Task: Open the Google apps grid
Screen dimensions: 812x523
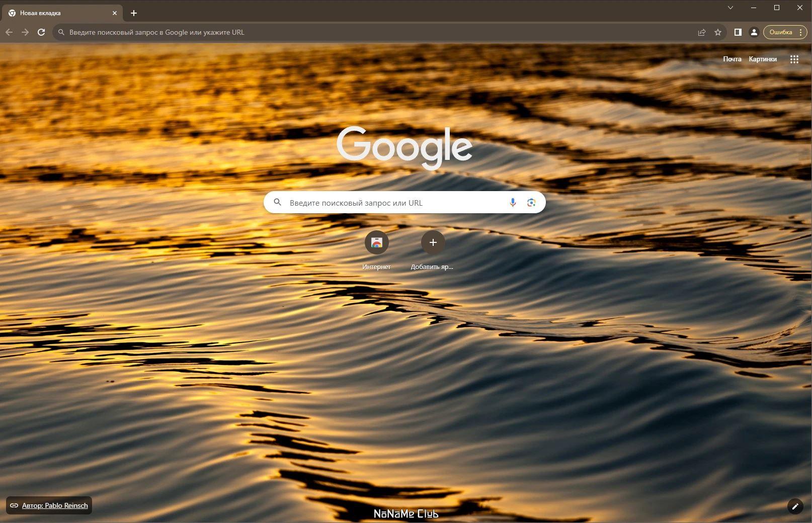Action: click(x=794, y=59)
